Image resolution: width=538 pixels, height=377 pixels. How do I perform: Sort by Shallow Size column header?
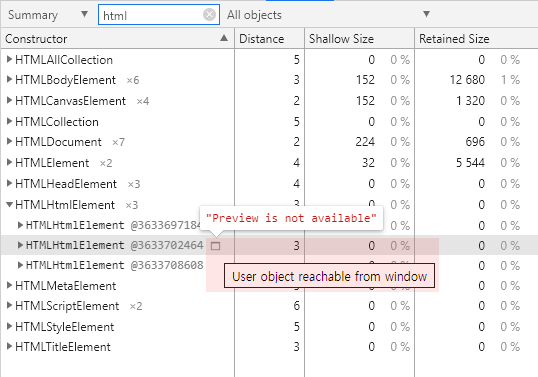coord(360,39)
